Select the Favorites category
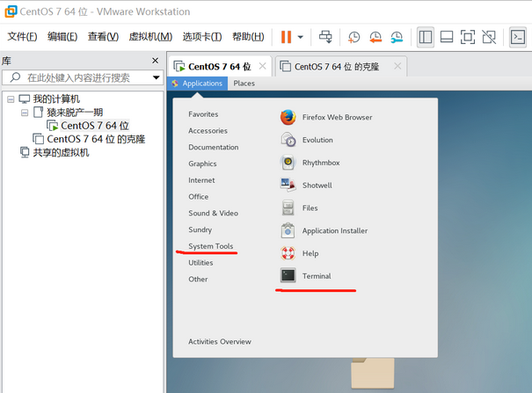 point(203,114)
